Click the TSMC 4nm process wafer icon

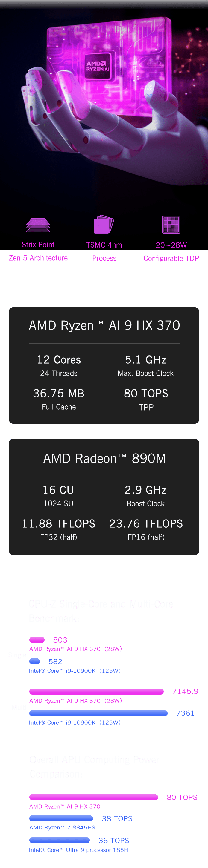[x=104, y=225]
